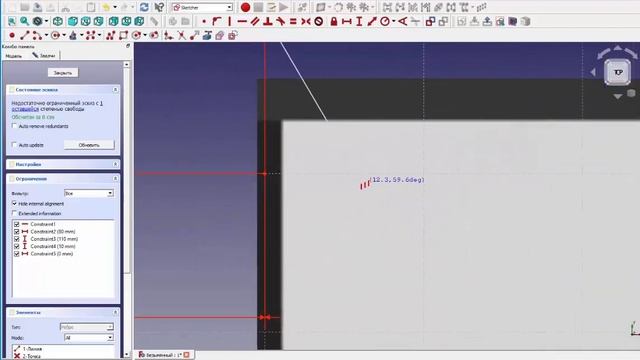Apply horizontal distance constraint
The height and width of the screenshot is (360, 640).
click(347, 21)
